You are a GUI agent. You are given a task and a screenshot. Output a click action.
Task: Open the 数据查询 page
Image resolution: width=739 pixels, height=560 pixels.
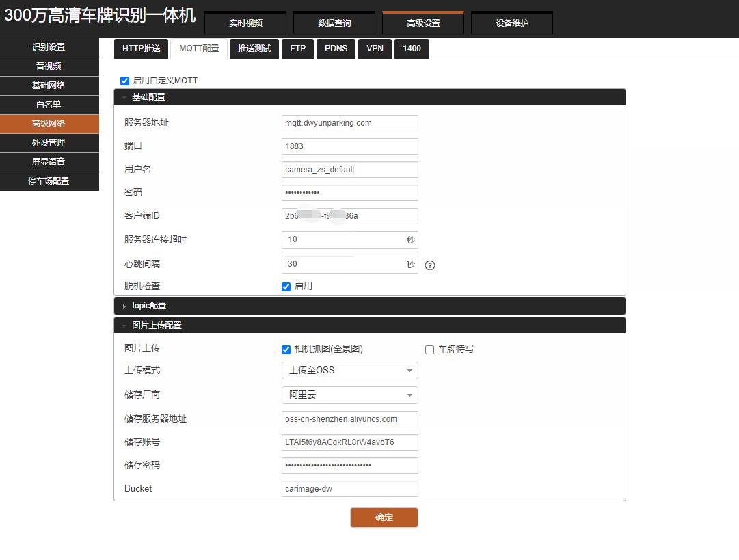(334, 23)
